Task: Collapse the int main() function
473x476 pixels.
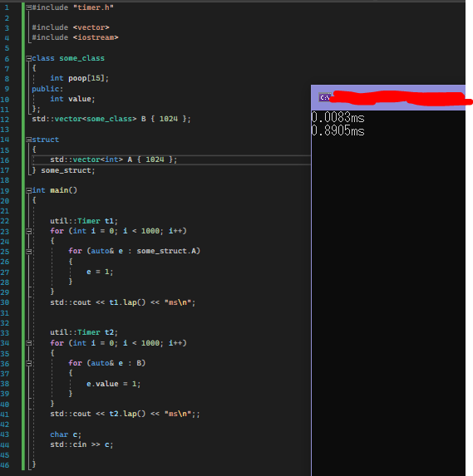Action: coord(29,190)
